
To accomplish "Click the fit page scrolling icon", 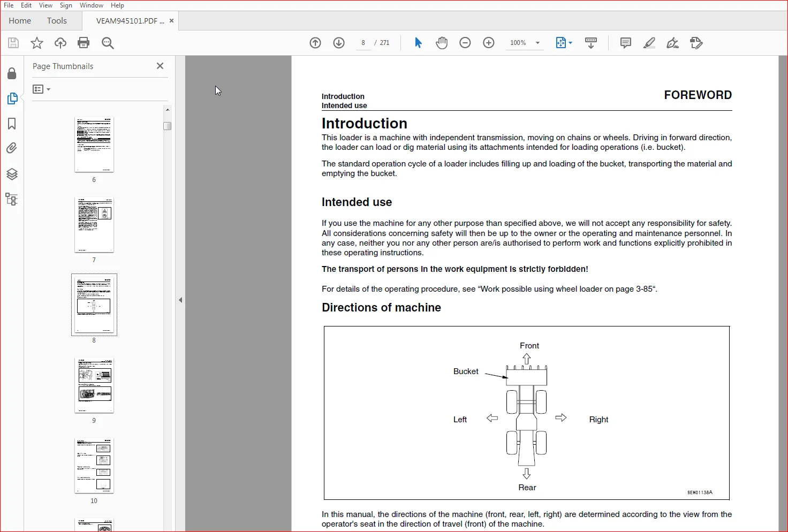I will point(560,43).
